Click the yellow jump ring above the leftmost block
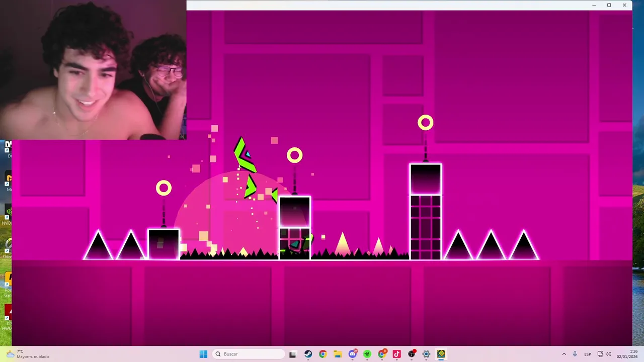The height and width of the screenshot is (362, 644). [164, 188]
